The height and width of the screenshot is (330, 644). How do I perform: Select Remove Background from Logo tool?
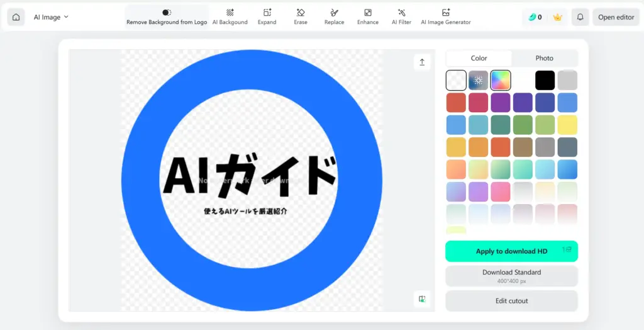click(x=167, y=17)
